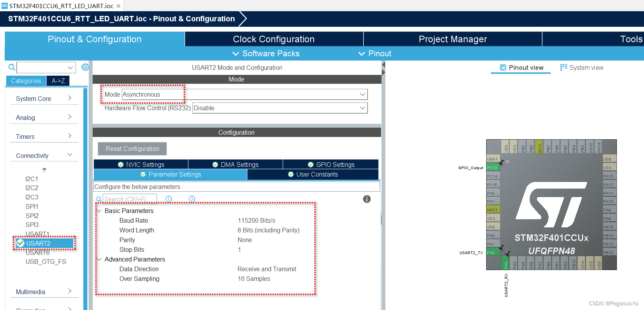Viewport: 644px width, 310px height.
Task: Click the BOOT0 pin on the chip
Action: (539, 147)
